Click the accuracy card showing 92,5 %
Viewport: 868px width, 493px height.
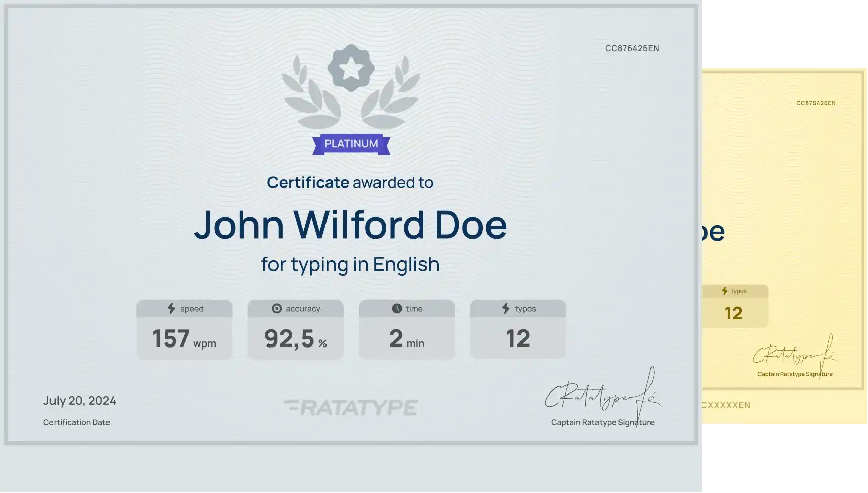(295, 328)
